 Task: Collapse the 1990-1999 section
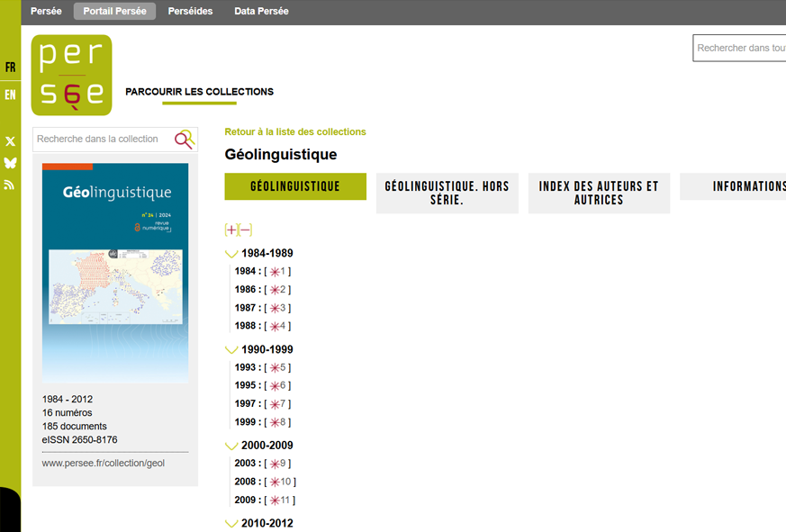click(231, 350)
